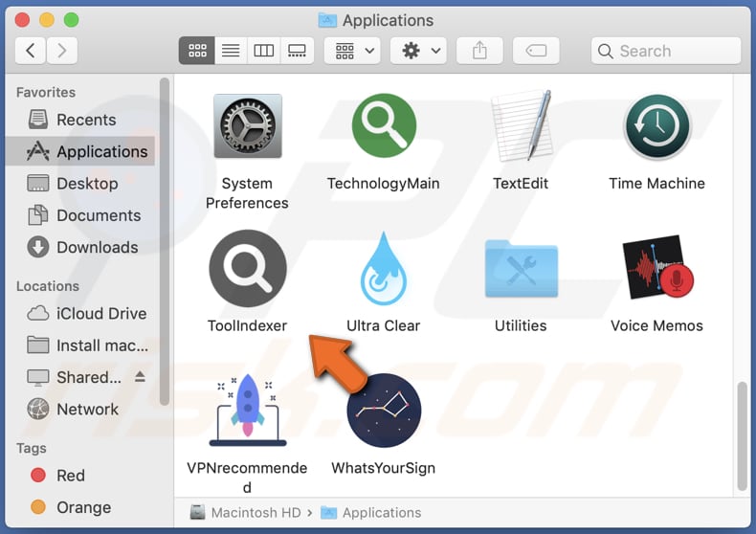The height and width of the screenshot is (534, 756).
Task: Eject the Shared... volume
Action: (x=140, y=376)
